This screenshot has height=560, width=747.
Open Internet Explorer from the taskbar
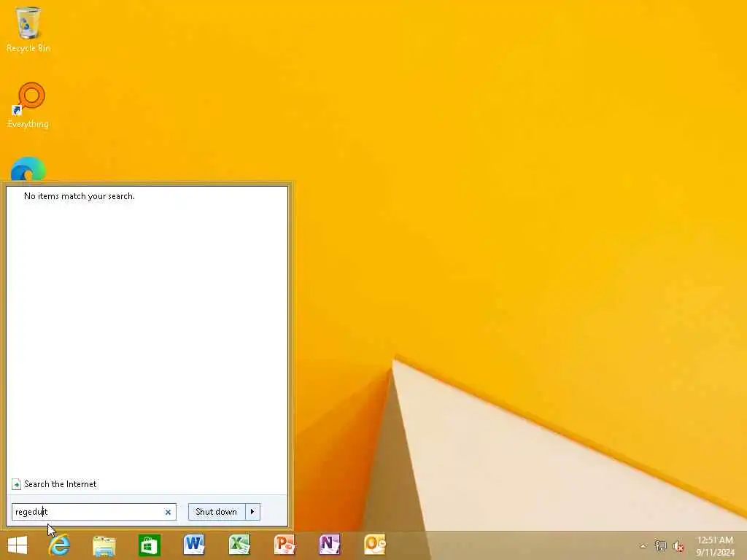pyautogui.click(x=60, y=545)
